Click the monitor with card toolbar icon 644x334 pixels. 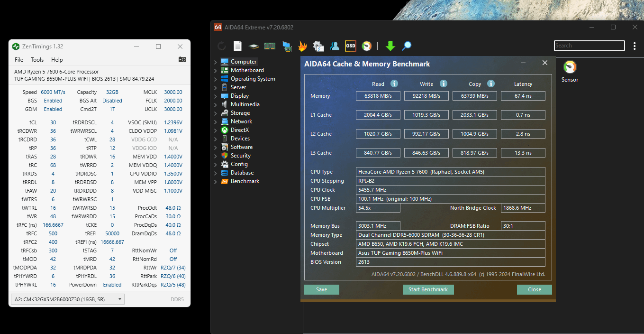point(286,46)
